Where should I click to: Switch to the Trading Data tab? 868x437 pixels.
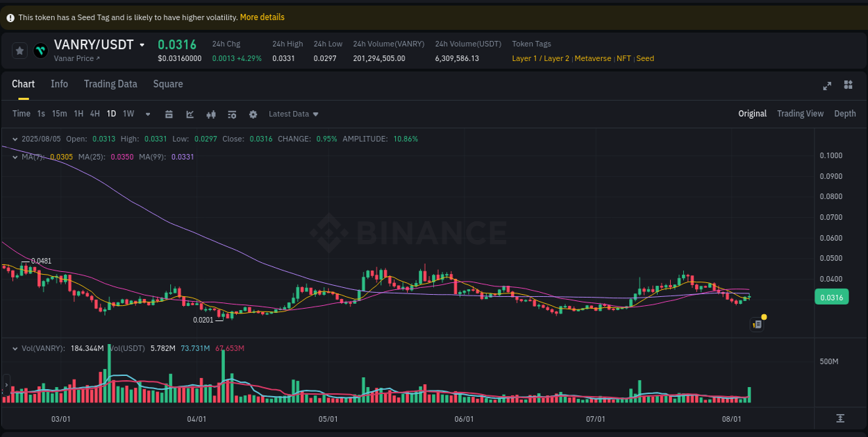(110, 84)
